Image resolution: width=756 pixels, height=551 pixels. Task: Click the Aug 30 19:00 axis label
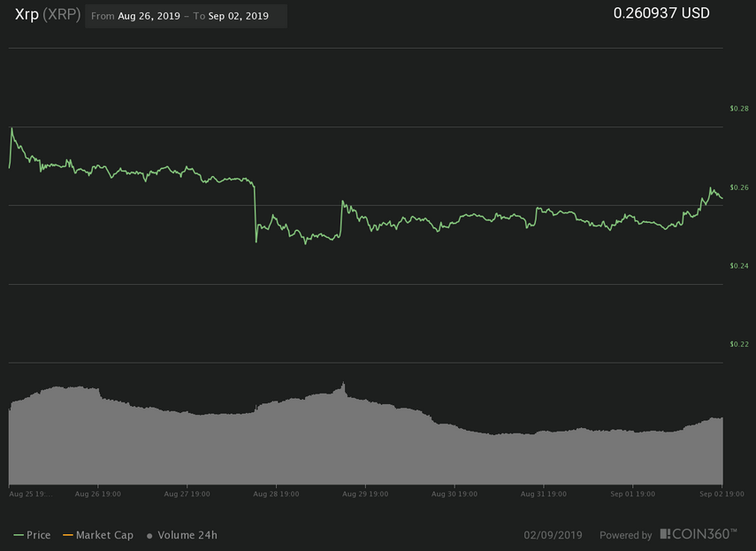pyautogui.click(x=454, y=494)
